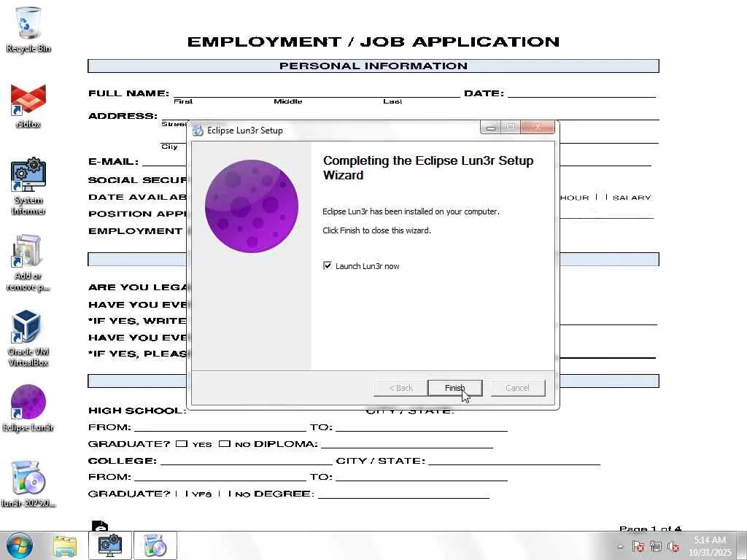Switch to System Informer in taskbar
747x560 pixels.
[x=110, y=545]
